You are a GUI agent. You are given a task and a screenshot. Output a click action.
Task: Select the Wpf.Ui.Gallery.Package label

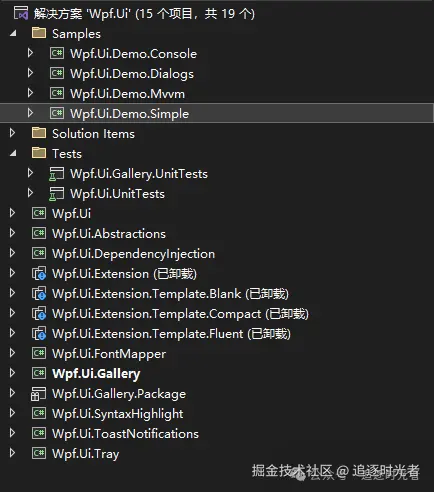pyautogui.click(x=119, y=394)
